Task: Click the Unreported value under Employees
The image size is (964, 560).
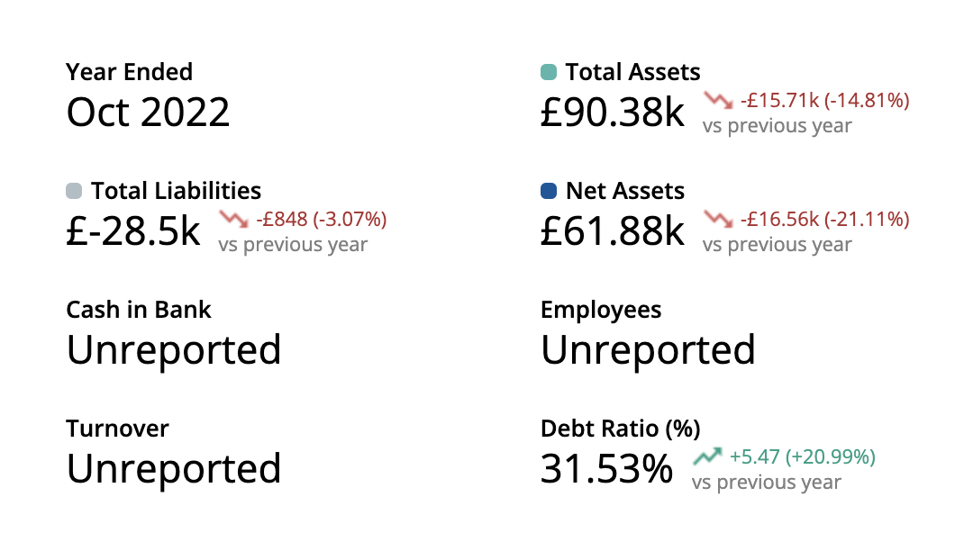Action: (648, 350)
